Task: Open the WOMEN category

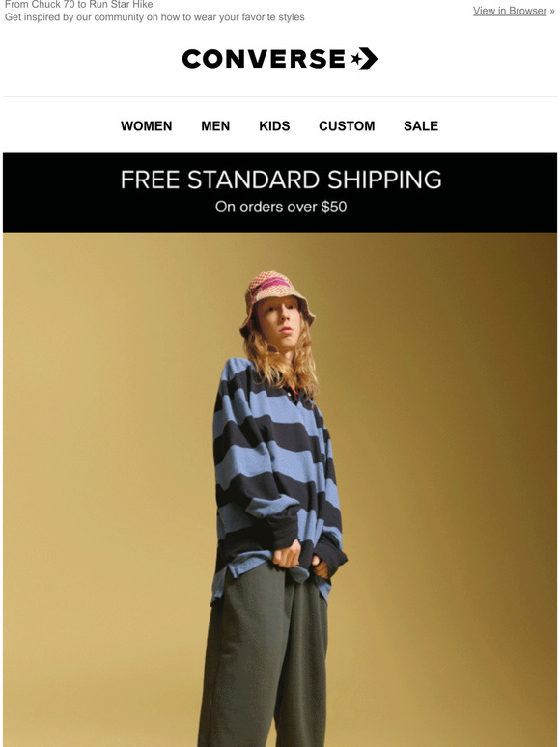Action: point(147,126)
